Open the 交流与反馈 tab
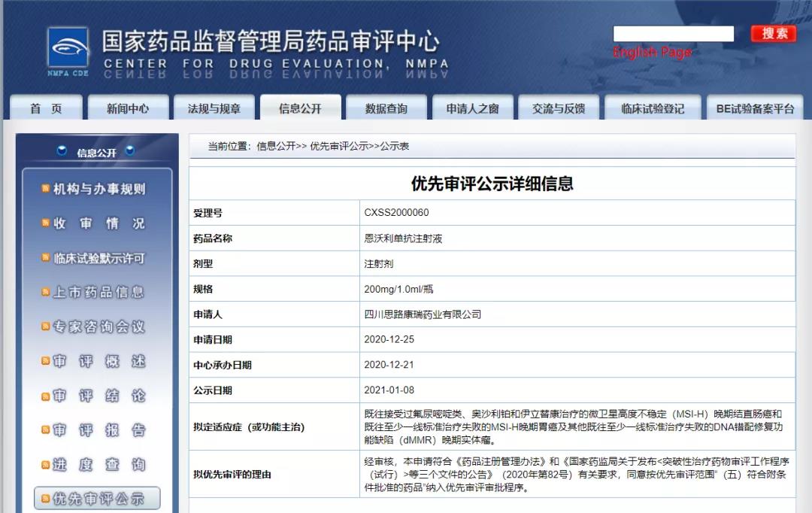Viewport: 812px width, 513px height. pyautogui.click(x=559, y=108)
